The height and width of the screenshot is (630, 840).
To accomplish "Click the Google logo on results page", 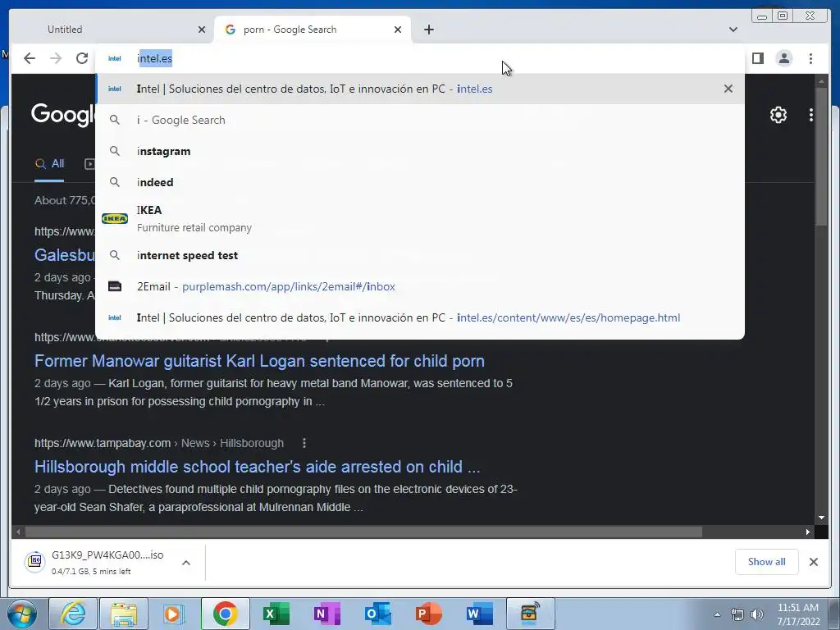I will 63,114.
